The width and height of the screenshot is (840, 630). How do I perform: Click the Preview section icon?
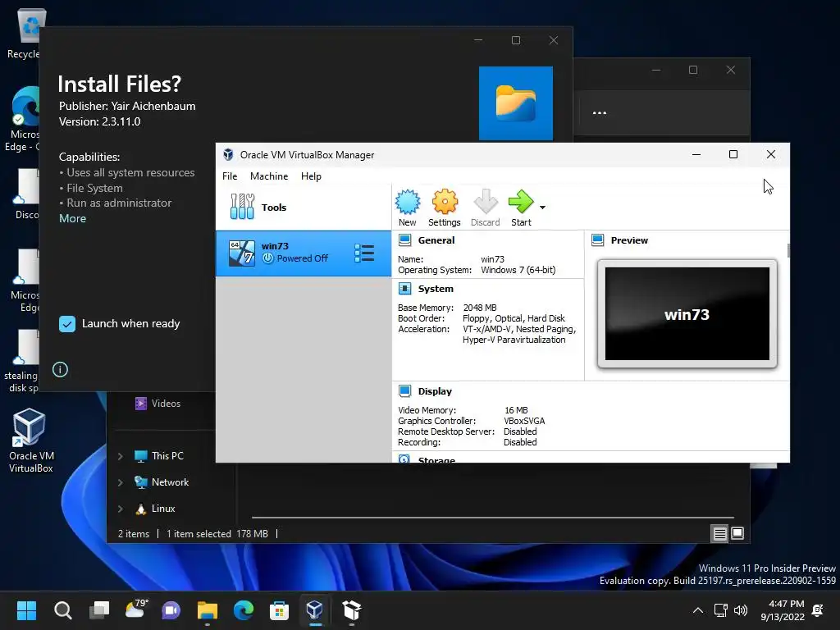click(598, 240)
